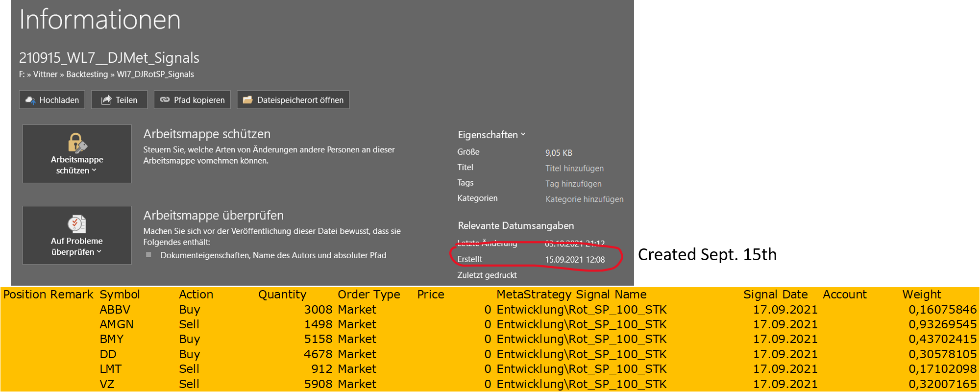Click the Quantity column header
The height and width of the screenshot is (392, 980).
pyautogui.click(x=282, y=294)
